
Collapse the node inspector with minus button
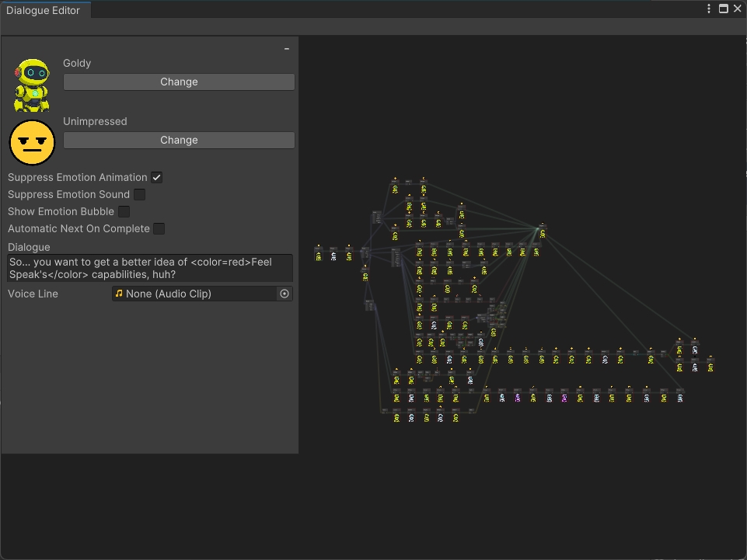287,49
